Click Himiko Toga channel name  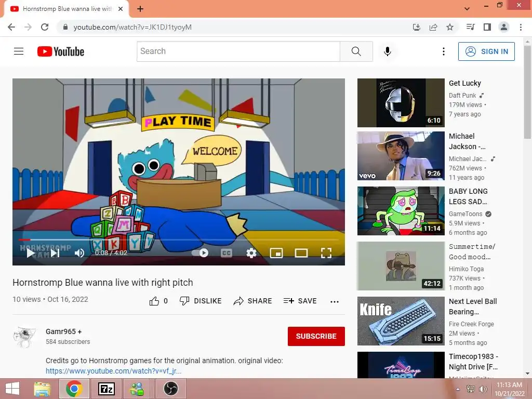point(466,269)
